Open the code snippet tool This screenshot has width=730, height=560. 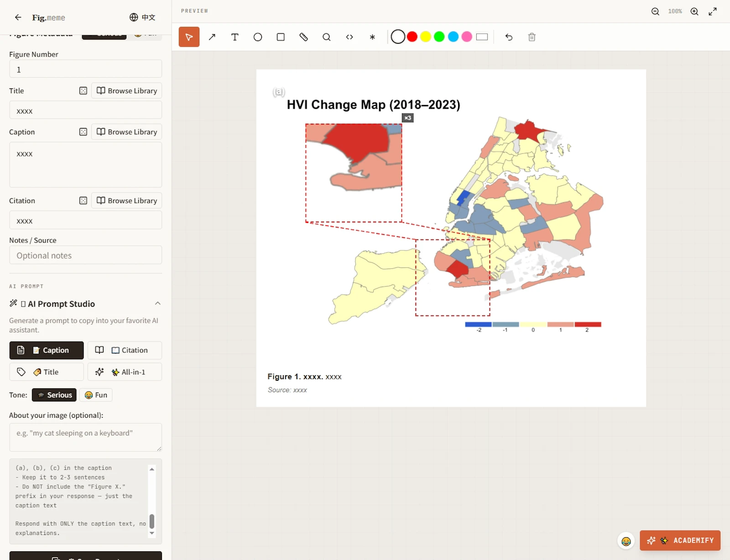349,37
